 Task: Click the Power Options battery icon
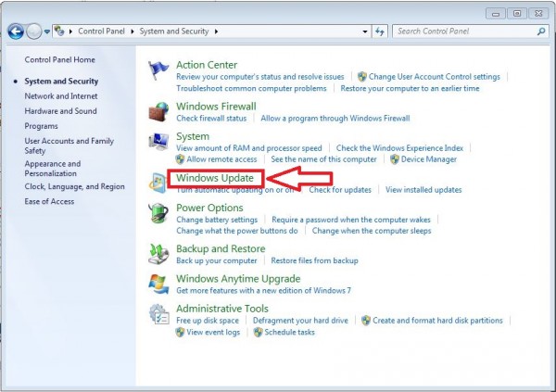[x=158, y=214]
